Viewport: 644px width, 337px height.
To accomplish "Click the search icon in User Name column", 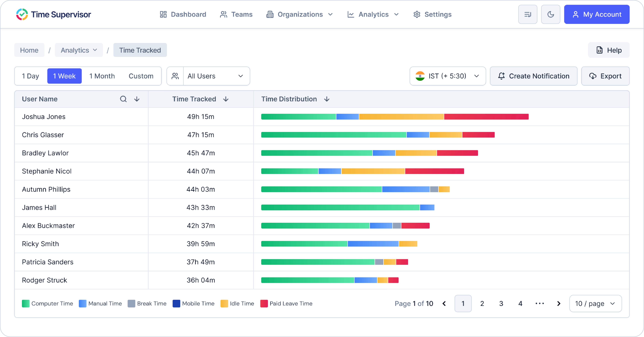I will (x=123, y=99).
